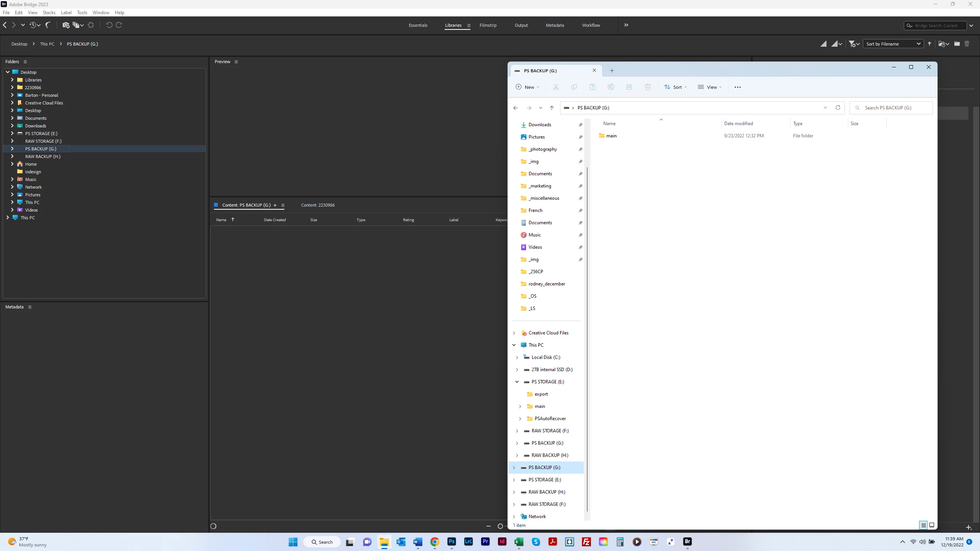Open the Stacks menu
Screen dimensions: 980x551
pyautogui.click(x=49, y=13)
